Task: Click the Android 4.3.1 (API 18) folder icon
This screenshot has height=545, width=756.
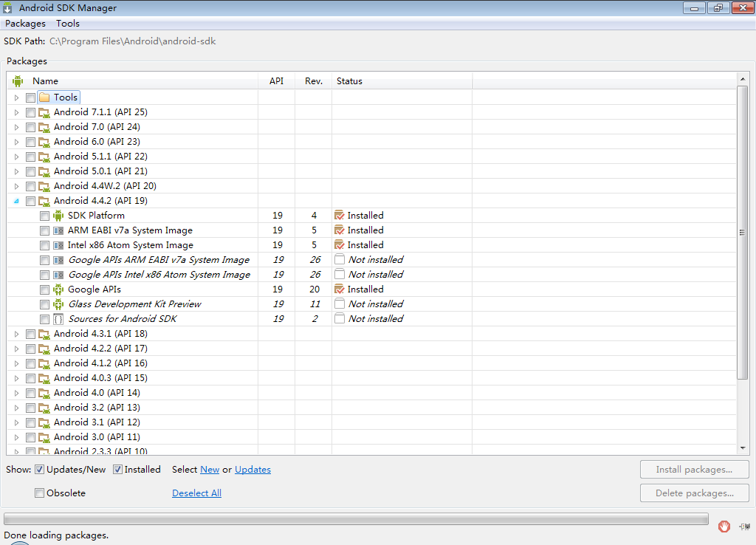Action: (x=44, y=335)
